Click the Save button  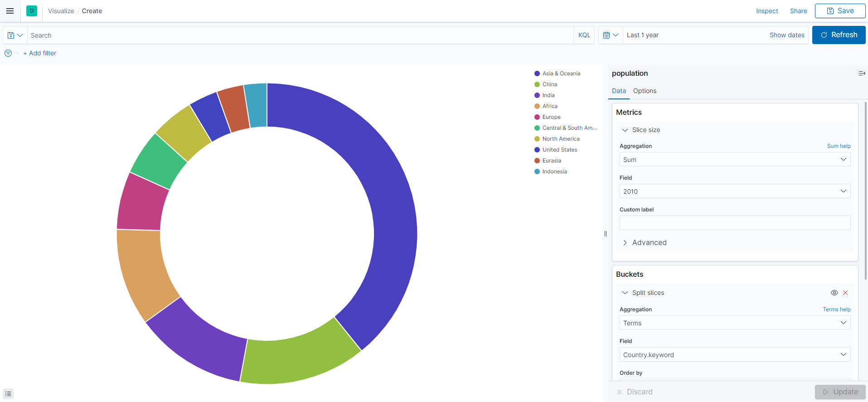coord(840,11)
